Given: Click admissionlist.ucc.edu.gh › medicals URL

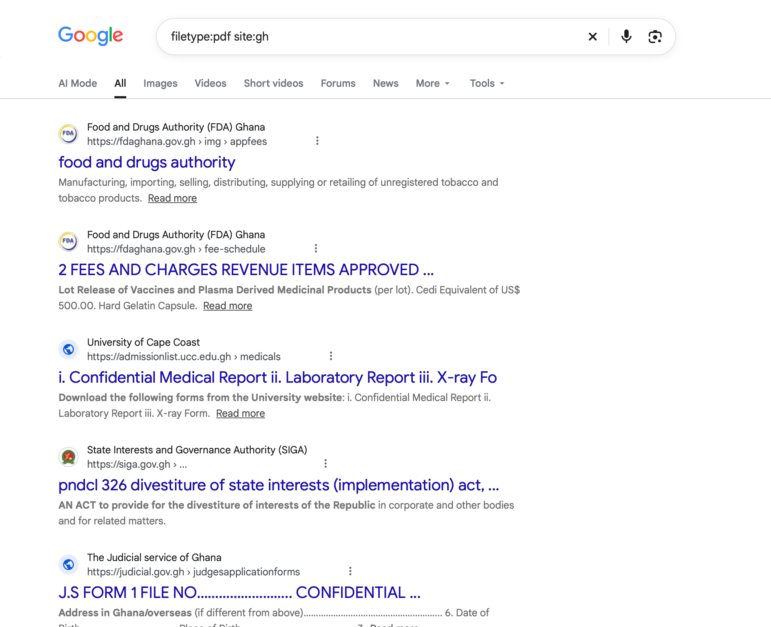Looking at the screenshot, I should (184, 357).
